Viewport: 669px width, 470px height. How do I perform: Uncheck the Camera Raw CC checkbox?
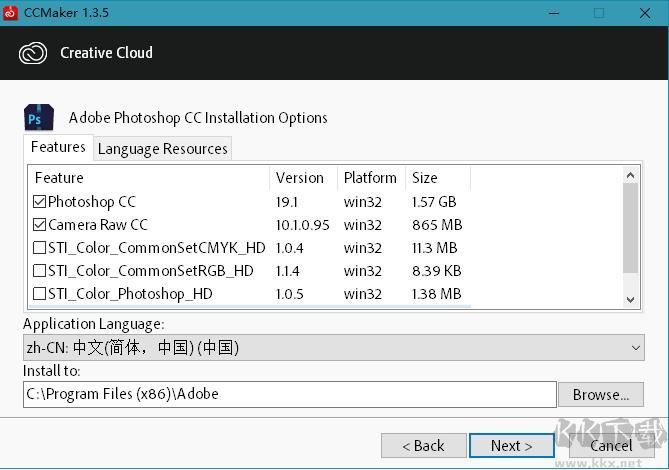40,225
